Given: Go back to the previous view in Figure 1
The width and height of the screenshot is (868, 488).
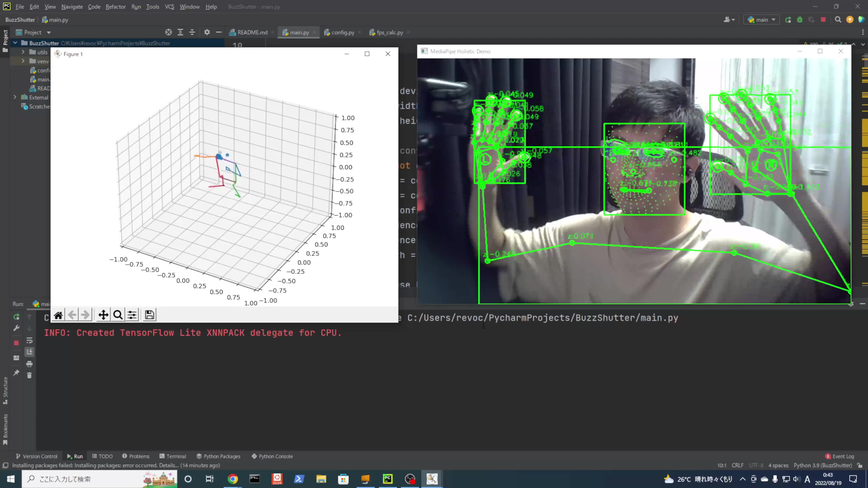Looking at the screenshot, I should (x=72, y=315).
